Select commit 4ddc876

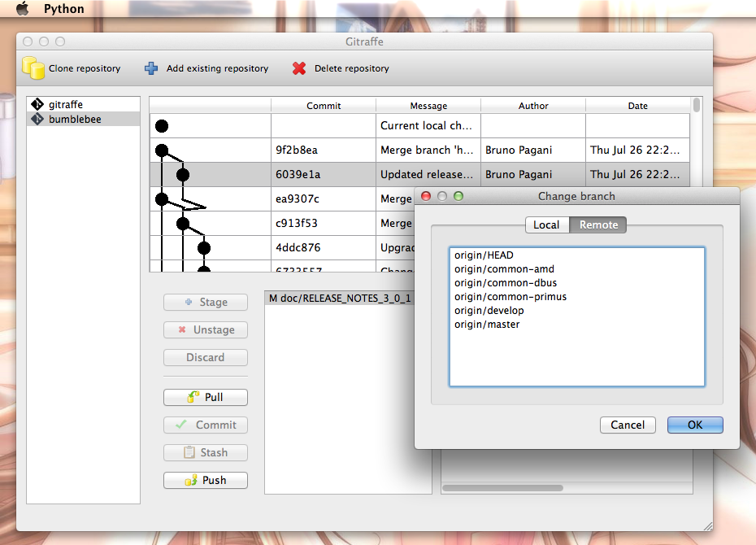coord(324,248)
